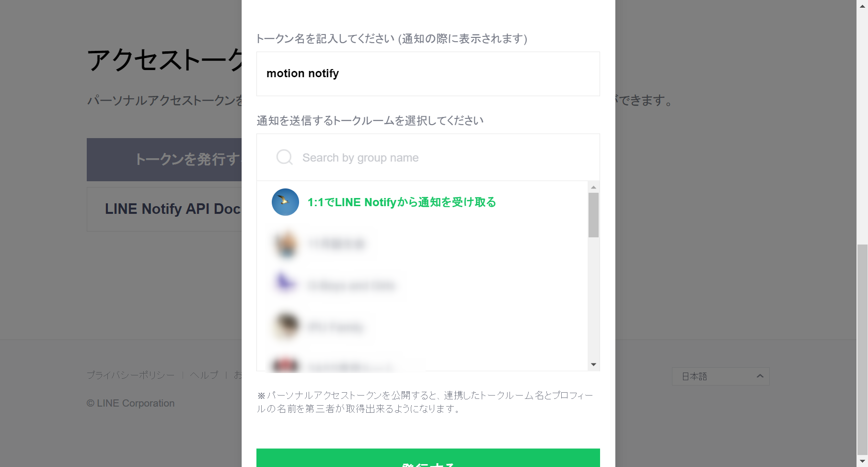This screenshot has width=868, height=467.
Task: Choose the third blurred group avatar
Action: pos(286,327)
